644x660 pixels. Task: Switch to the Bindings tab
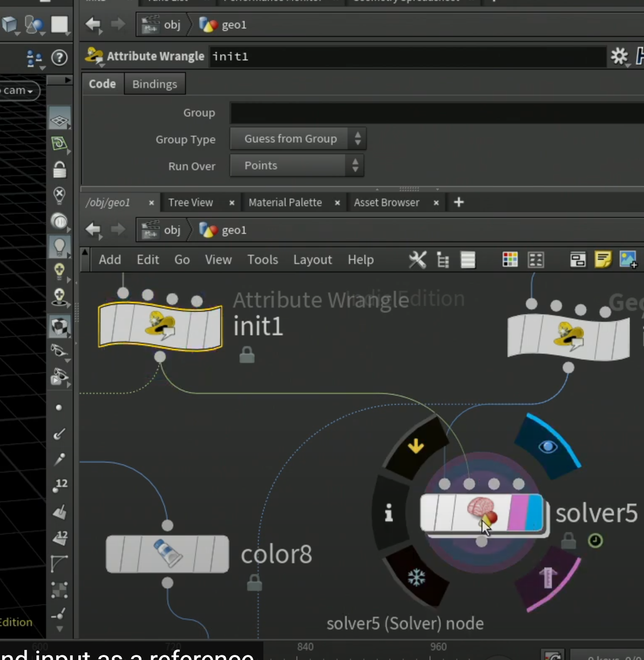[x=155, y=84]
